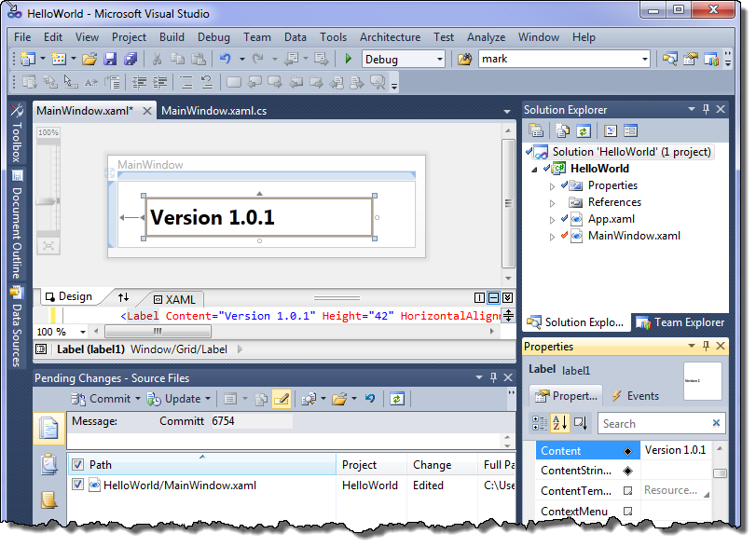Close the MainWindow.xaml* tab
Screen dimensions: 756x547
pyautogui.click(x=147, y=111)
